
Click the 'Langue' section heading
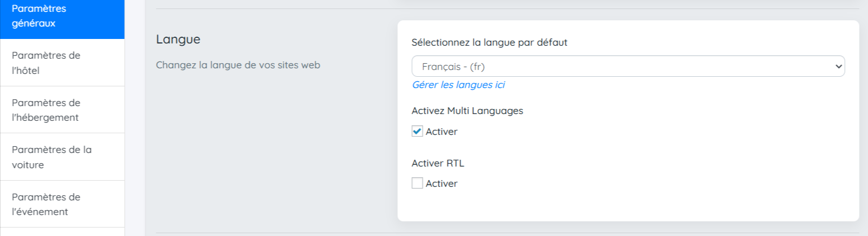(x=178, y=40)
